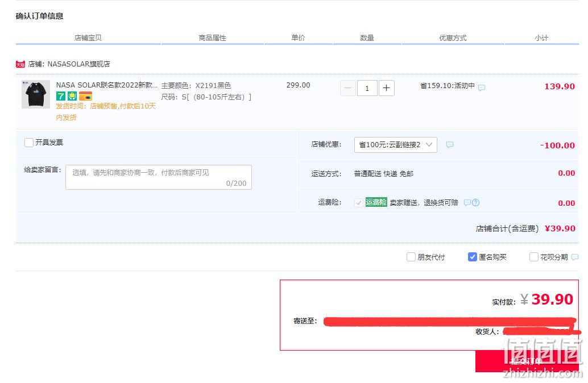Check the 朋友代付 checkbox
Image resolution: width=588 pixels, height=383 pixels.
(x=411, y=257)
